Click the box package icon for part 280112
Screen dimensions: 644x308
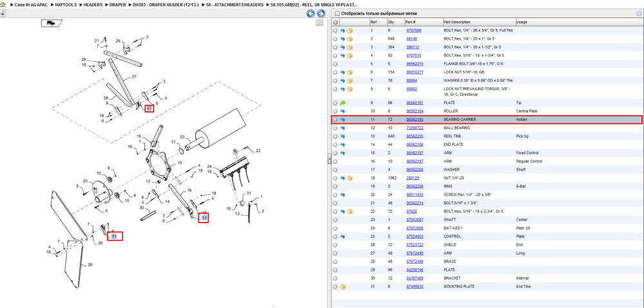(x=350, y=47)
